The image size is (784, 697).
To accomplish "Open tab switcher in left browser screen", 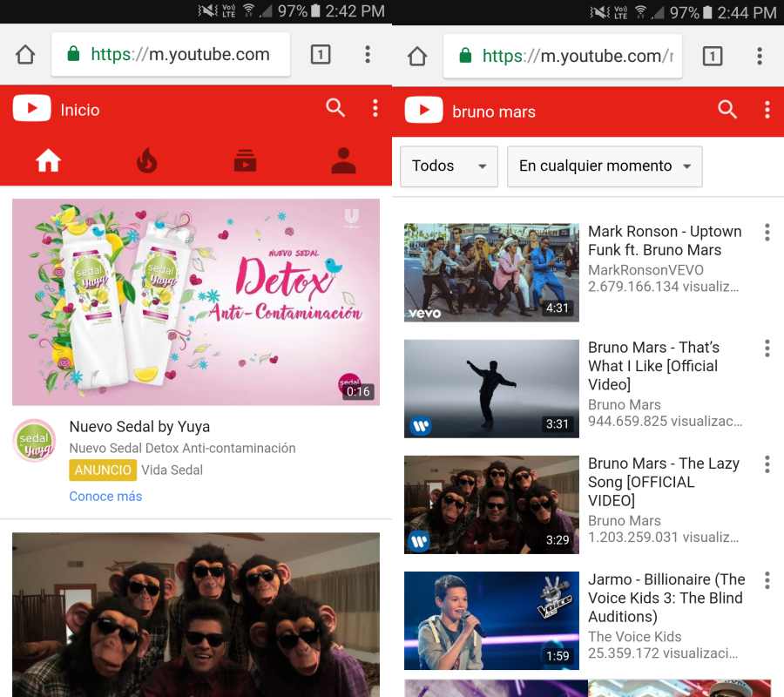I will coord(321,55).
